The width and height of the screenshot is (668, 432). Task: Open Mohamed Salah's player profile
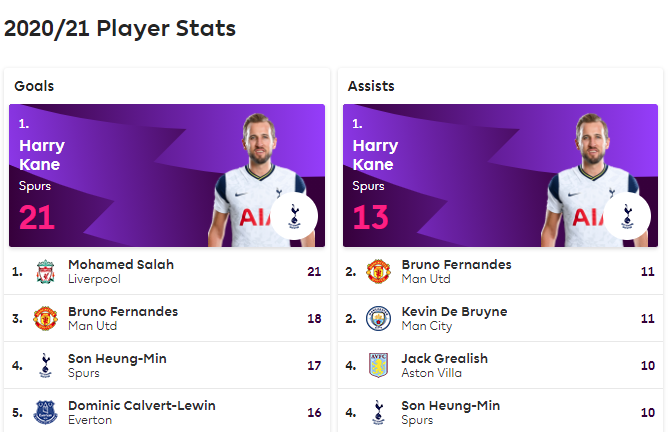(x=121, y=265)
